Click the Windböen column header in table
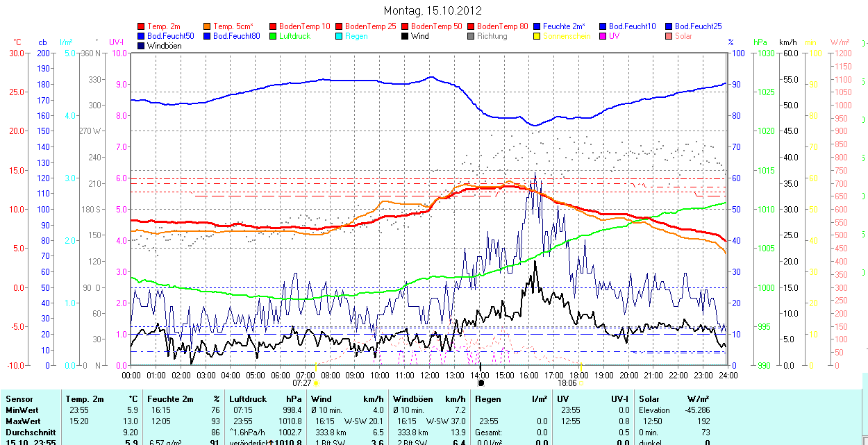The width and height of the screenshot is (868, 445). (412, 399)
